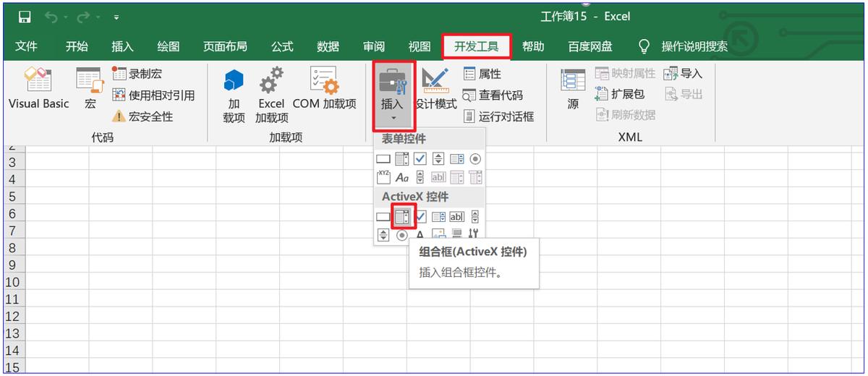Viewport: 868px width, 376px height.
Task: Open 宏安全性 settings
Action: coord(142,116)
